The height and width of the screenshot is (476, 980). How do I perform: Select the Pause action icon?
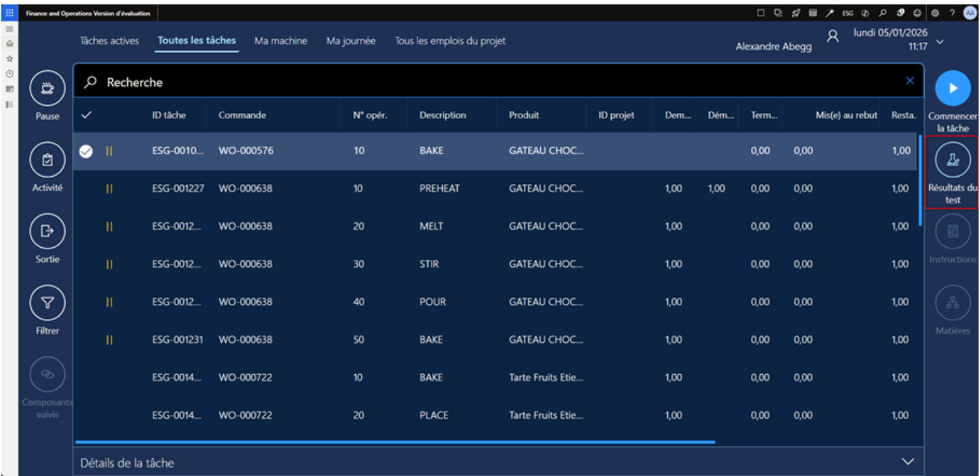46,88
